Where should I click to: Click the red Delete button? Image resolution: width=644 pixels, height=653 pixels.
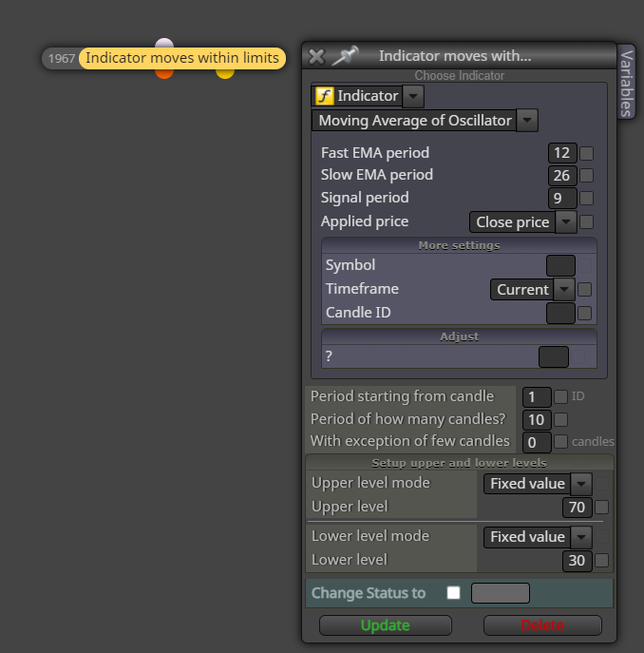tap(542, 625)
